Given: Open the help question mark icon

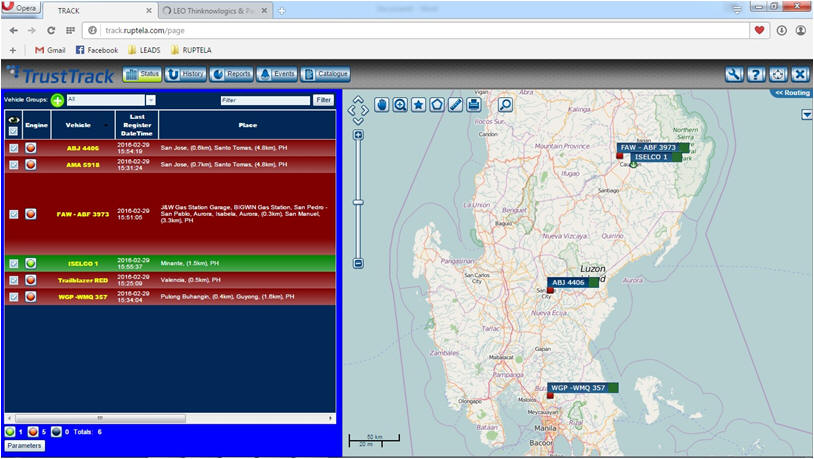Looking at the screenshot, I should pos(756,74).
